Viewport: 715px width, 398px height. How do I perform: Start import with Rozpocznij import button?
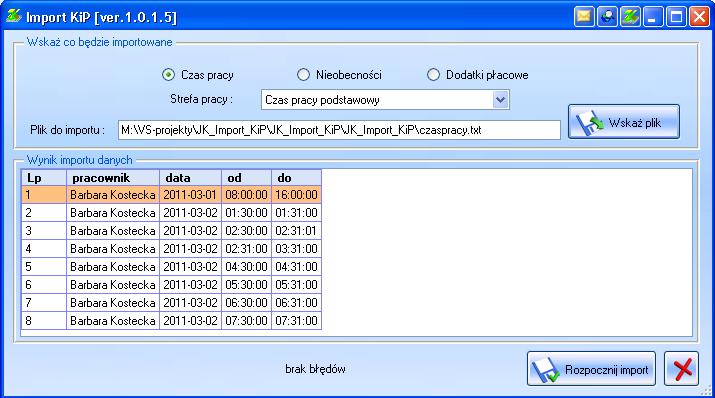(x=591, y=368)
